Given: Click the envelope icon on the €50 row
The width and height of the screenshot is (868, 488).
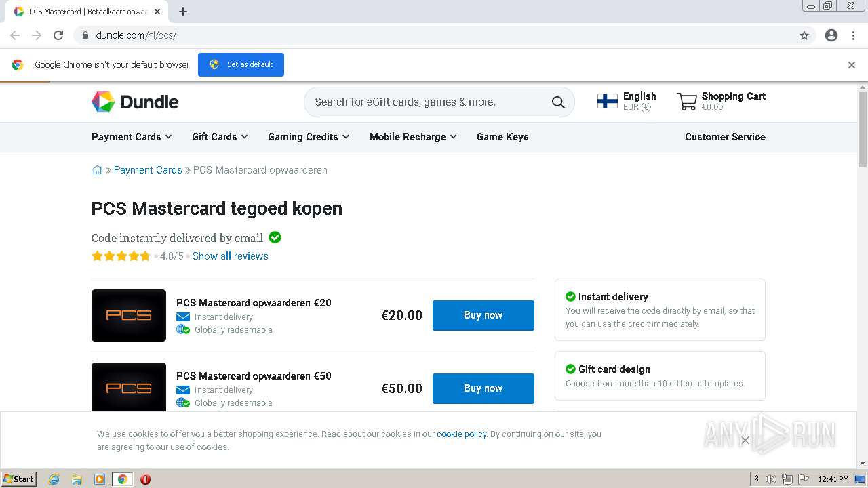Looking at the screenshot, I should [182, 390].
